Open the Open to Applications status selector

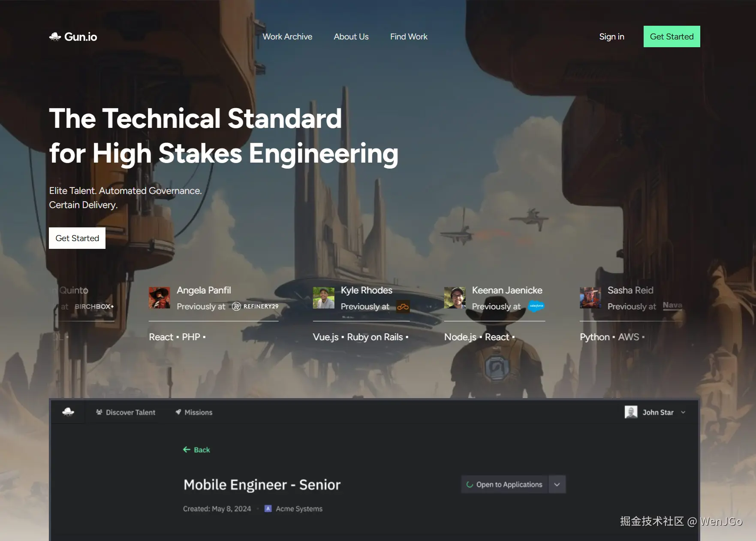point(504,484)
